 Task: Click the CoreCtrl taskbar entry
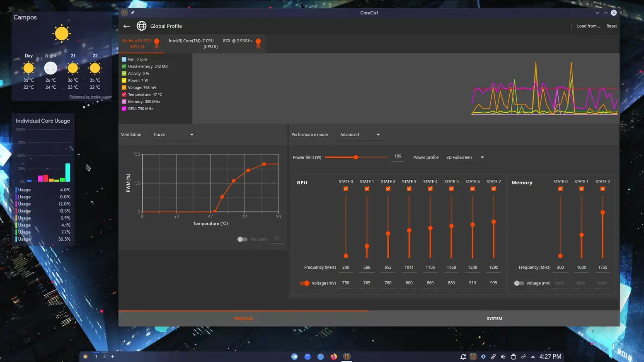click(347, 356)
